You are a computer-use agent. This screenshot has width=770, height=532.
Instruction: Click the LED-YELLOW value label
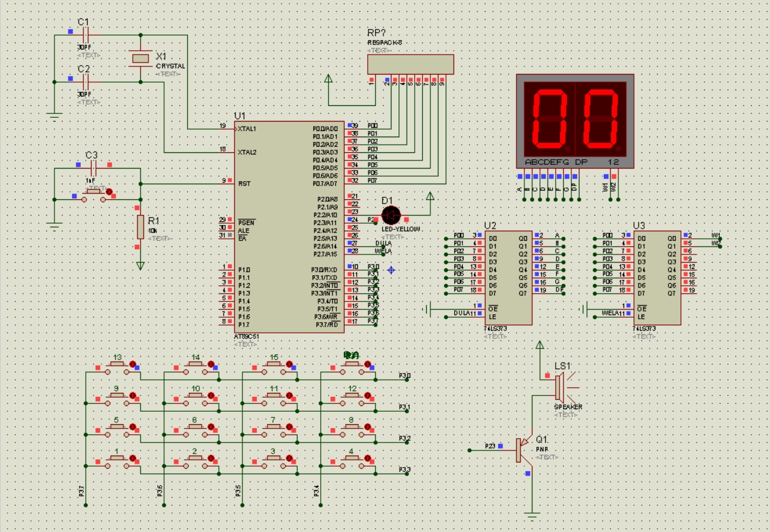tap(401, 229)
